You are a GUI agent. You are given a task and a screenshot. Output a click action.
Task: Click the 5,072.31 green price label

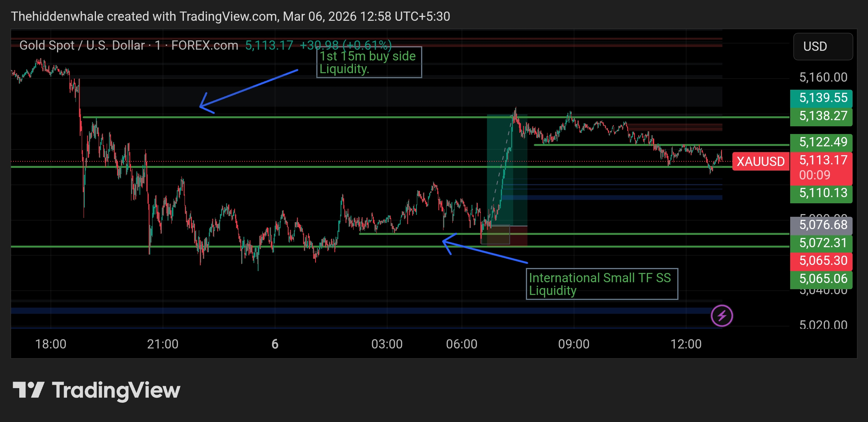[x=821, y=243]
